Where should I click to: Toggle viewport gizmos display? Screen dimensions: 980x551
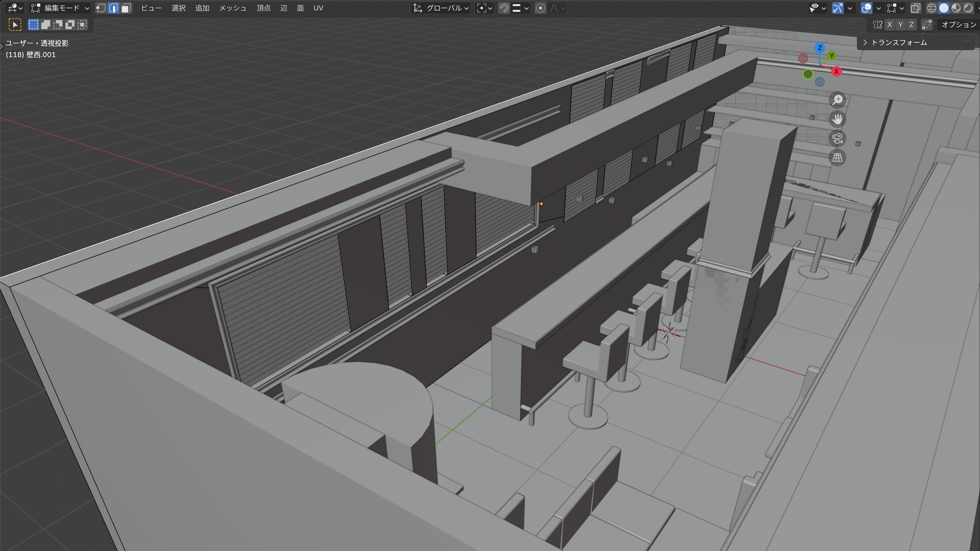coord(838,8)
